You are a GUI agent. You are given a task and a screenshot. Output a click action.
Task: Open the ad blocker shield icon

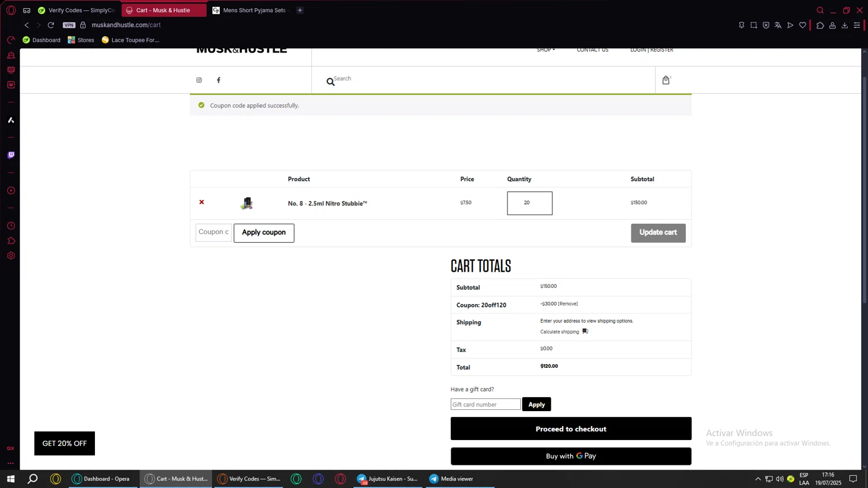click(766, 25)
